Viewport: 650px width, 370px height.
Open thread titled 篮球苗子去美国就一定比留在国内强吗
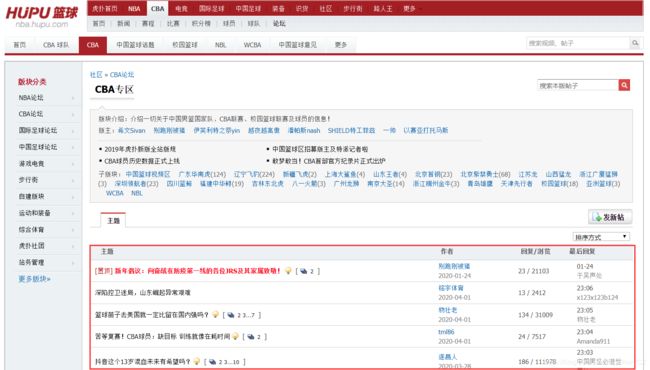tap(152, 315)
